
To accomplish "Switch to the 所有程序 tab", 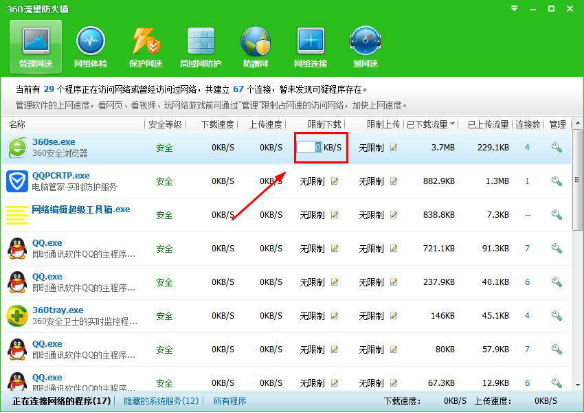I will [x=229, y=401].
